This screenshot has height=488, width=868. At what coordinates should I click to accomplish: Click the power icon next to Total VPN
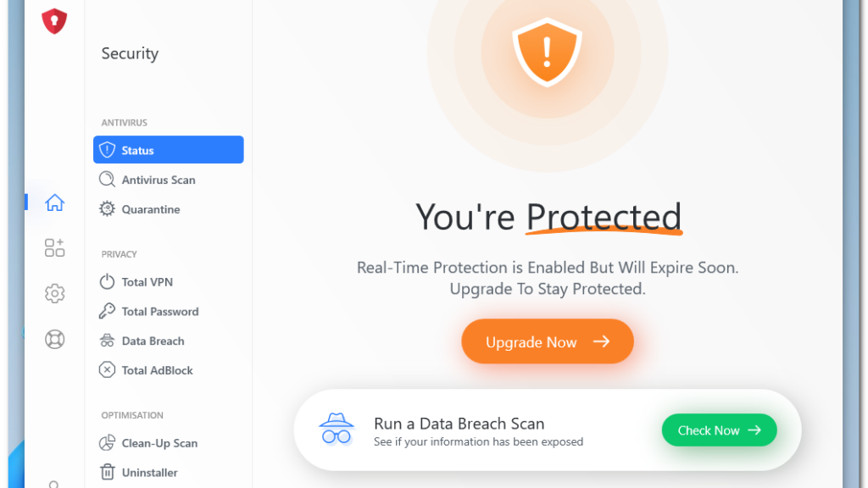107,281
